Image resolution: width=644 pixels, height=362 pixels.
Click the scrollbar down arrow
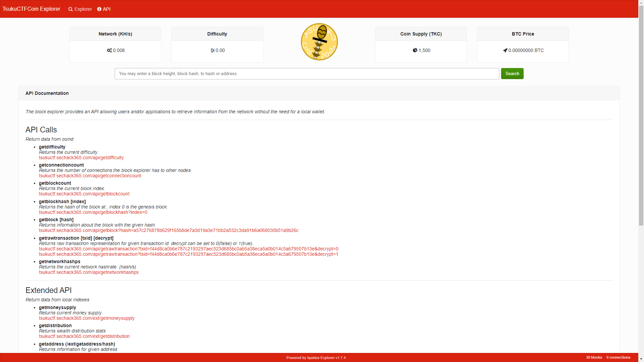point(641,359)
